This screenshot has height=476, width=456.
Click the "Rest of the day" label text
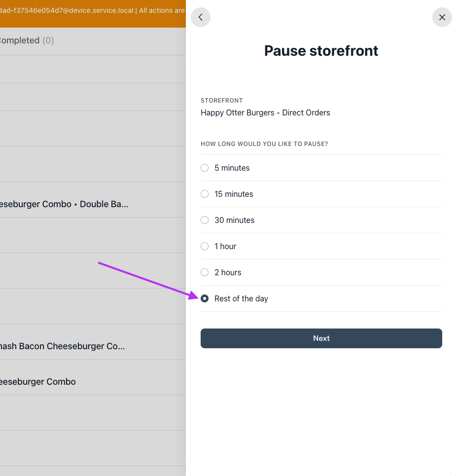coord(241,298)
